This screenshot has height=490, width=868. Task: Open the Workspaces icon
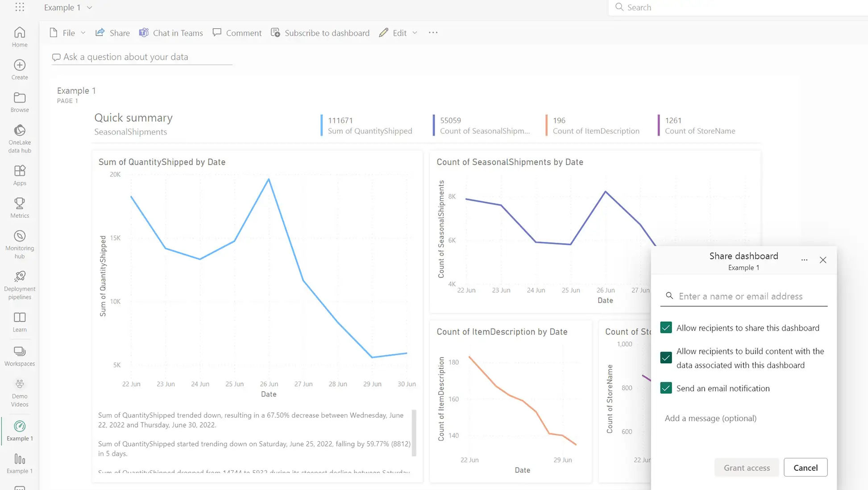(20, 352)
